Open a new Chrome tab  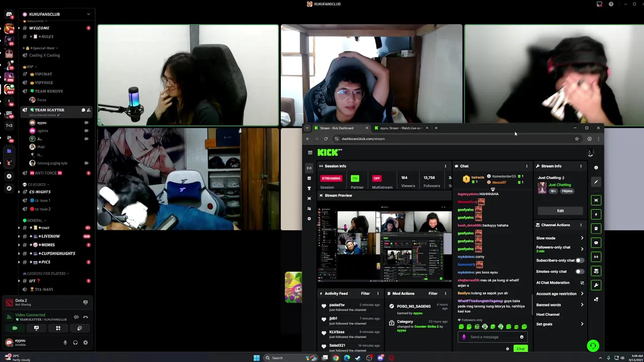(436, 128)
